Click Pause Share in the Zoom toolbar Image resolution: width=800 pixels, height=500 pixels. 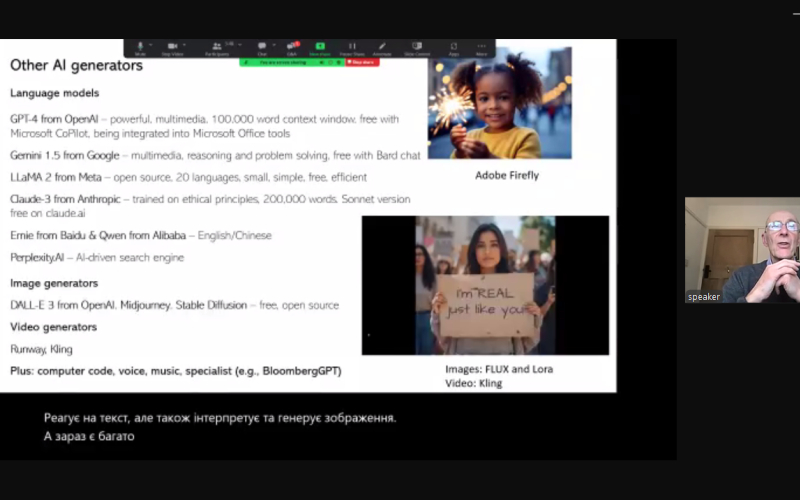click(x=352, y=48)
